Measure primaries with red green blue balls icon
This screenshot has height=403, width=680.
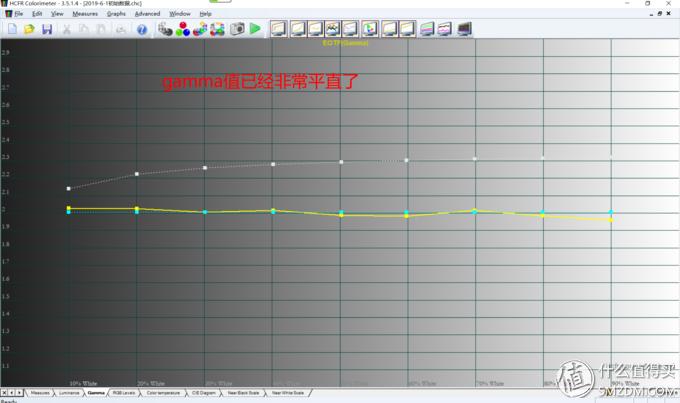tap(183, 29)
